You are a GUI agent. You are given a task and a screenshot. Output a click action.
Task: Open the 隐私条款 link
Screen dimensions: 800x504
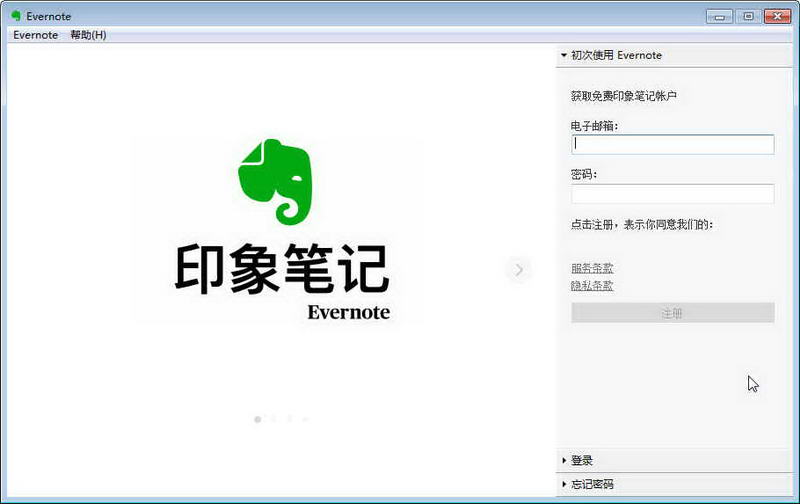(x=592, y=285)
